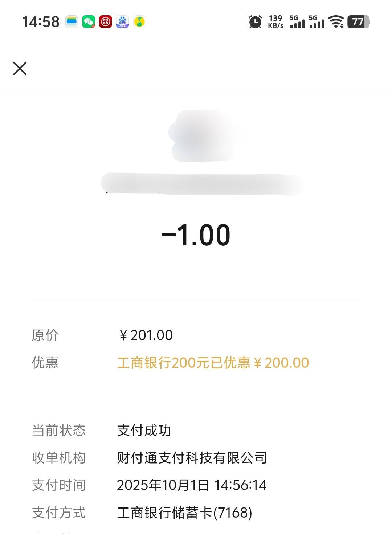This screenshot has height=534, width=392.
Task: Tap the ICBC 200 yuan discount text
Action: click(x=213, y=363)
